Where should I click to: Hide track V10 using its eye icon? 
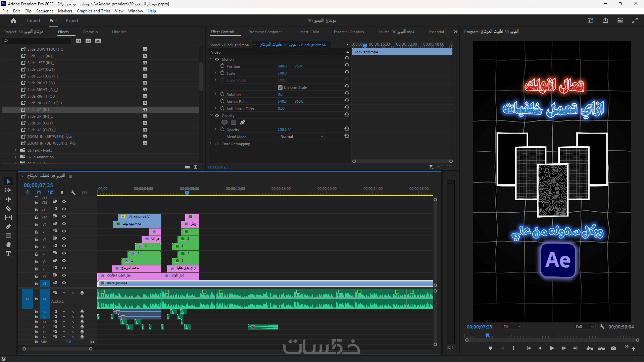(64, 216)
